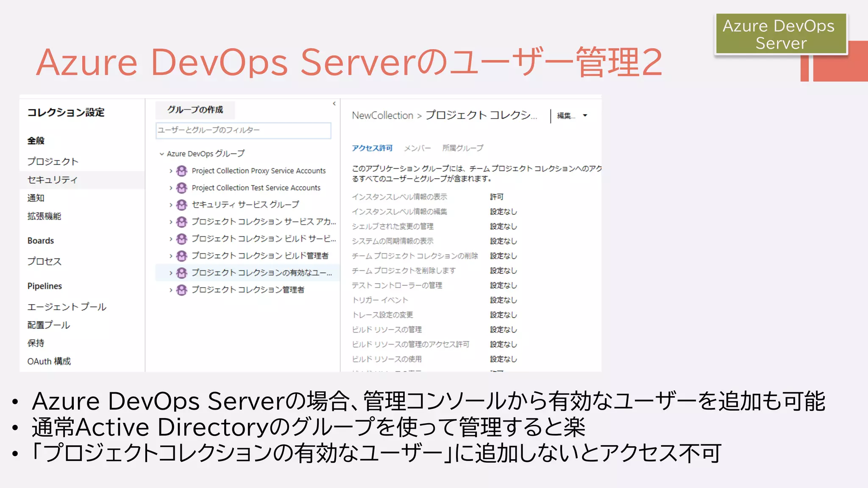Click the インスタンスレベル情報の表示 permission label

(x=399, y=197)
